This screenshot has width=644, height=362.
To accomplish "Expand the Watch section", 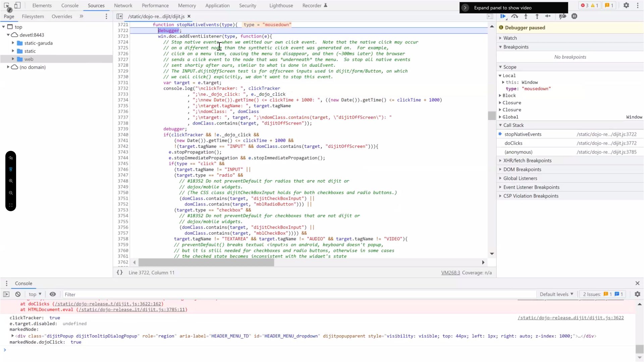I will coord(510,38).
